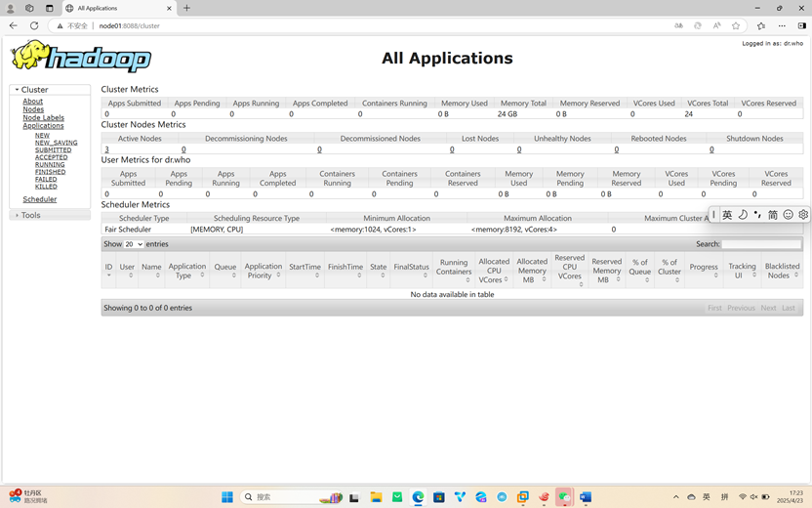
Task: Filter applications by FINISHED state
Action: tap(50, 172)
